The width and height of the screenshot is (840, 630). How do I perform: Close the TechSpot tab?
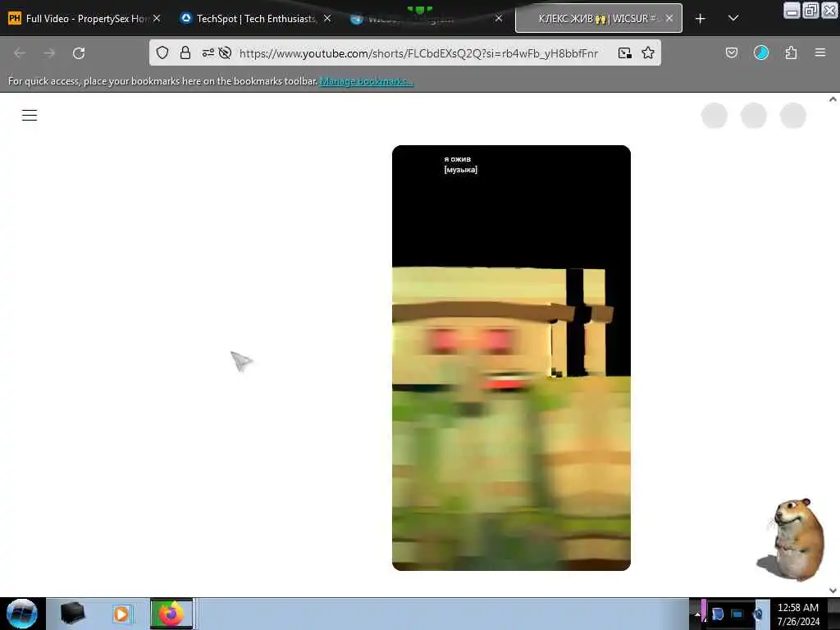327,18
